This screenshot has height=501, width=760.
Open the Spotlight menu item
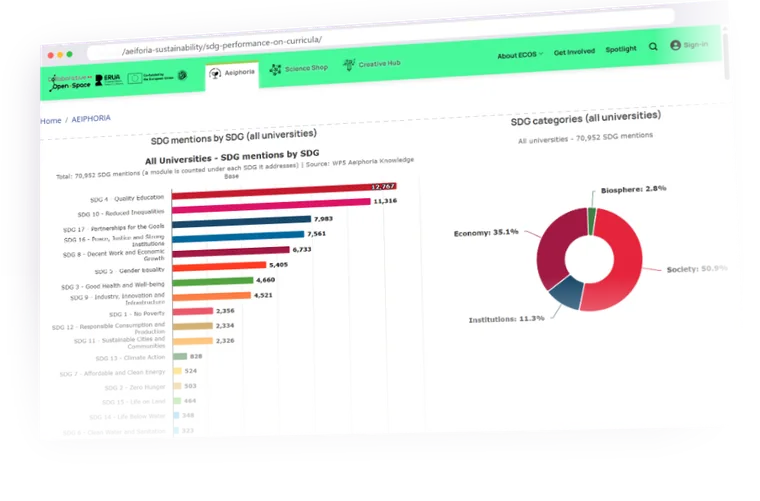coord(621,49)
